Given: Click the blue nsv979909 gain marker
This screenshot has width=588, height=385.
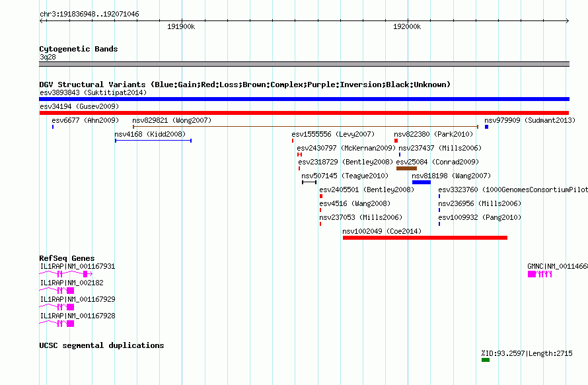Looking at the screenshot, I should coord(486,127).
